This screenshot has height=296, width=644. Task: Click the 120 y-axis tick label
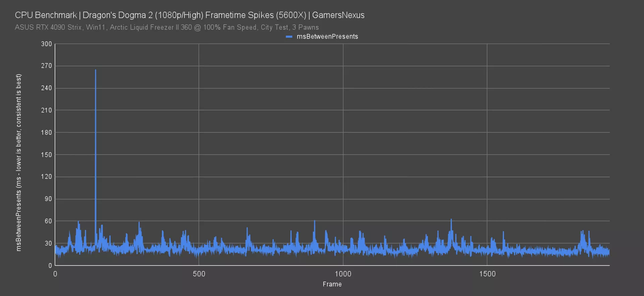[46, 177]
